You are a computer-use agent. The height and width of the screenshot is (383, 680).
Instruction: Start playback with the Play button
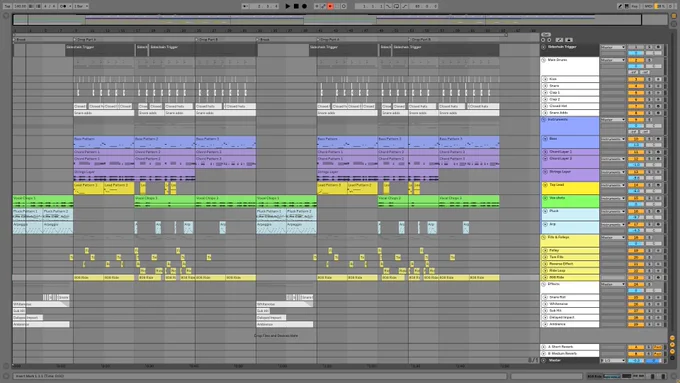click(288, 6)
